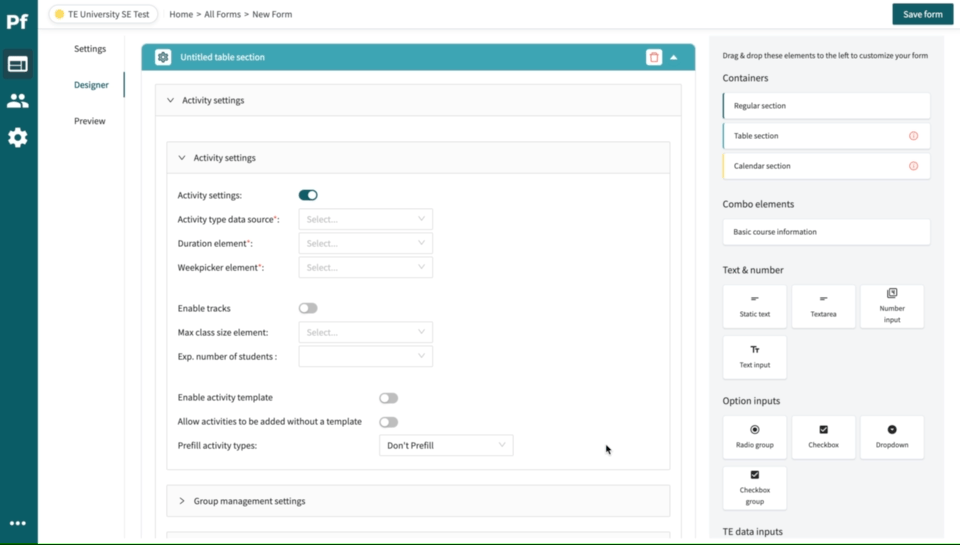Go to Home in breadcrumb

pos(181,14)
